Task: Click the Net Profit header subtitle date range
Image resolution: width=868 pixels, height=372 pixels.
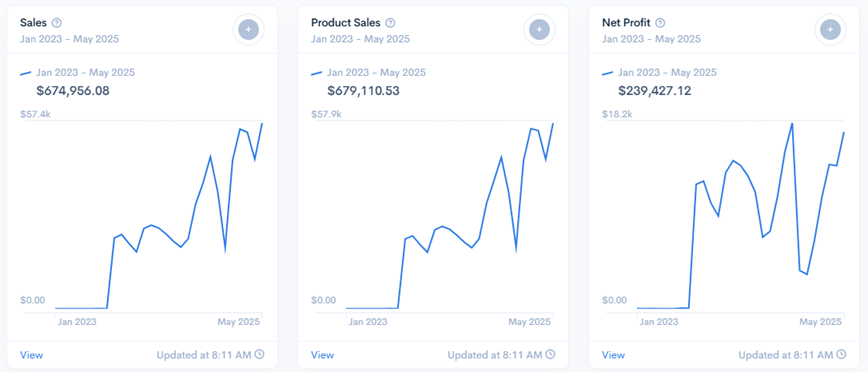Action: [651, 39]
